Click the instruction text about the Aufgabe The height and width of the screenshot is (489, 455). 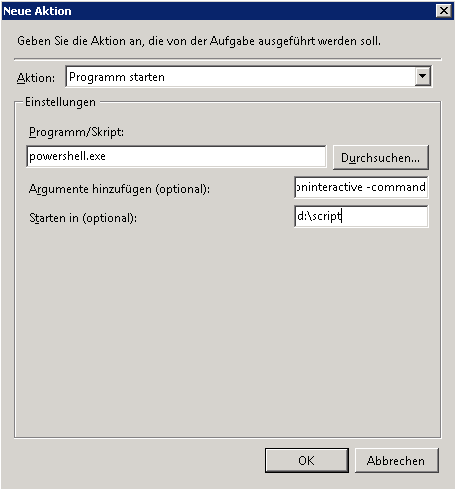199,41
